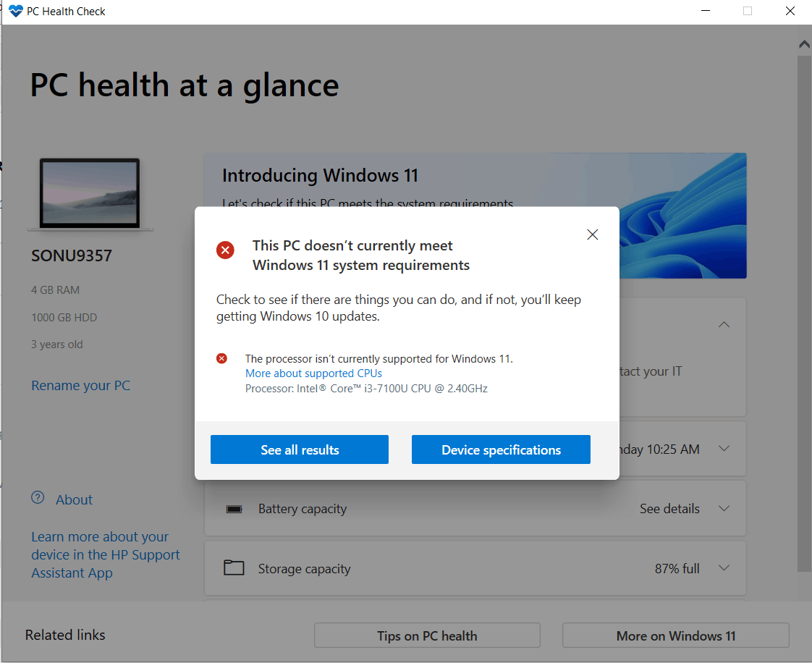The height and width of the screenshot is (663, 812).
Task: Click the vertical scrollbar thumb
Action: [x=804, y=313]
